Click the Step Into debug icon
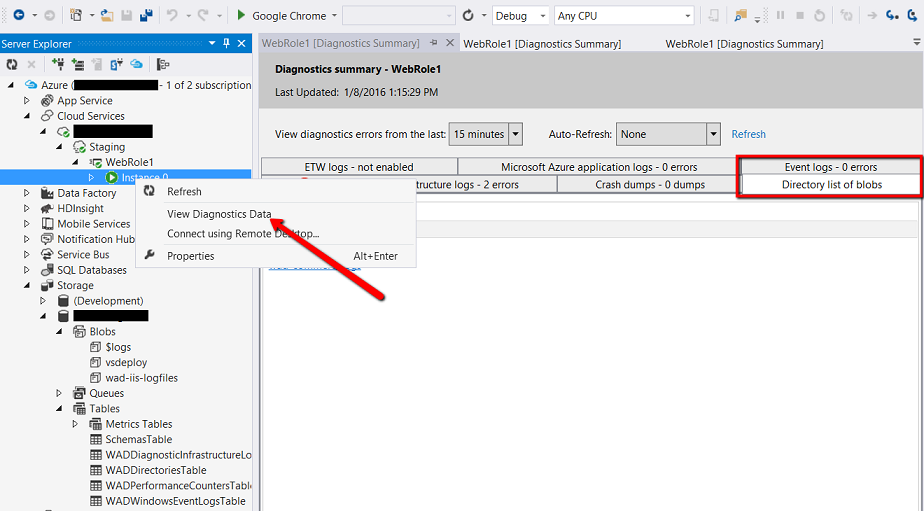This screenshot has height=511, width=924. click(893, 15)
